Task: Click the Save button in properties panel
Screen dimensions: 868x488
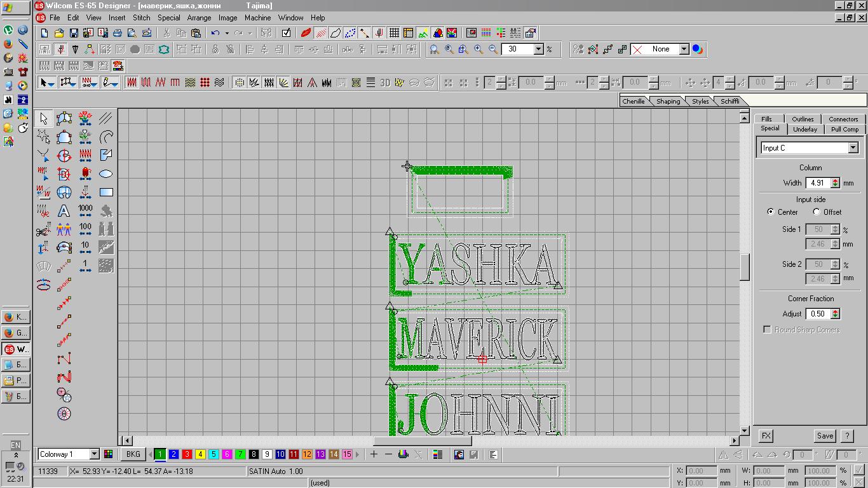Action: pos(825,436)
